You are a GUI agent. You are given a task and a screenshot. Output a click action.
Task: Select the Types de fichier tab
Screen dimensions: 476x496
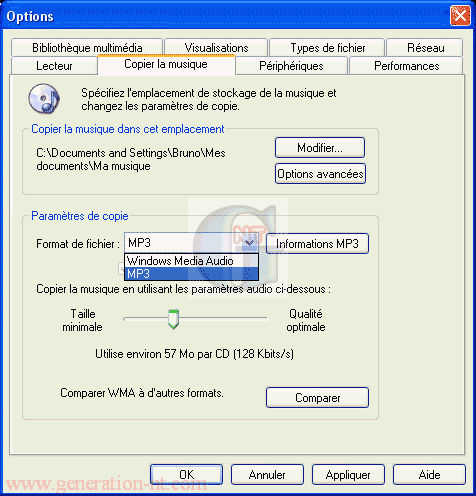coord(327,48)
